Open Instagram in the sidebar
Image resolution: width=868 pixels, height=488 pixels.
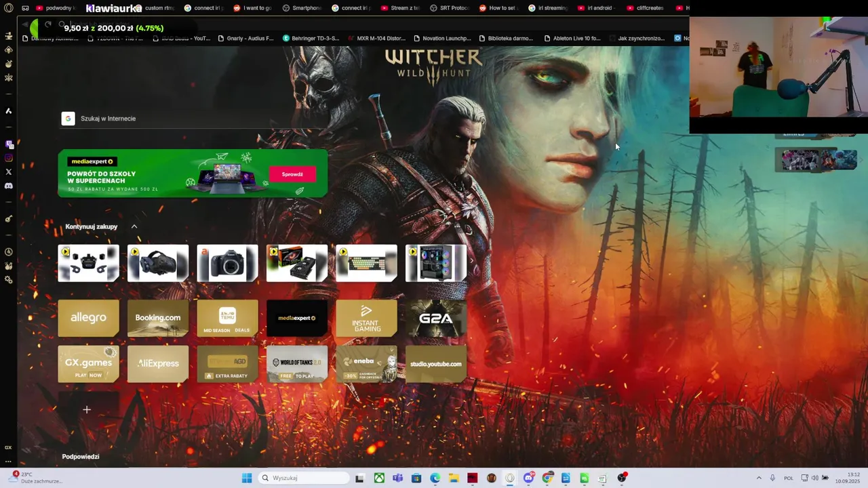(x=8, y=158)
